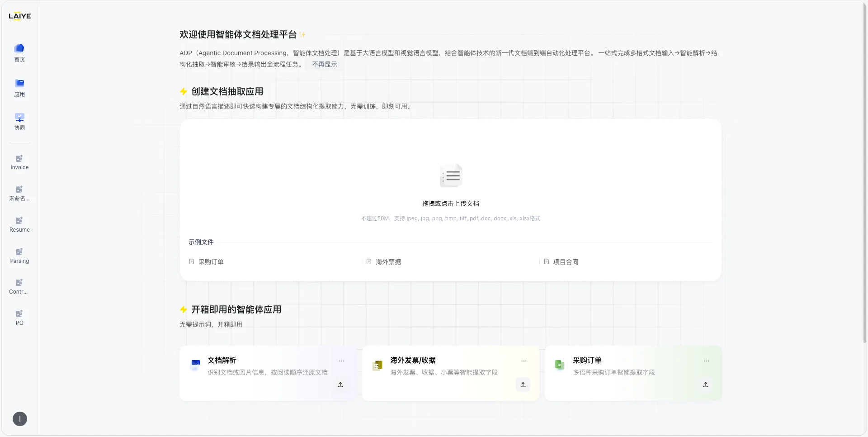Click the supported formats hint text

click(451, 218)
